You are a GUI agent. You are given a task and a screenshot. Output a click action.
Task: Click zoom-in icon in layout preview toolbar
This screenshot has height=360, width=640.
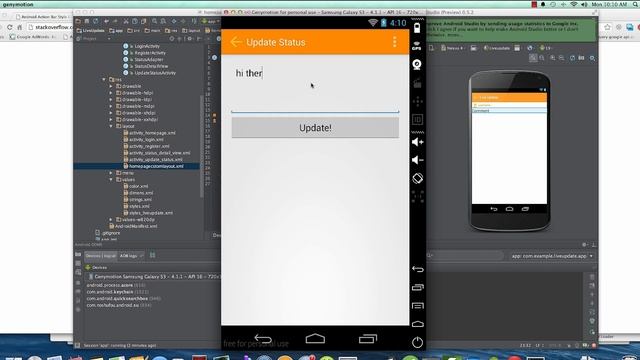pos(552,58)
